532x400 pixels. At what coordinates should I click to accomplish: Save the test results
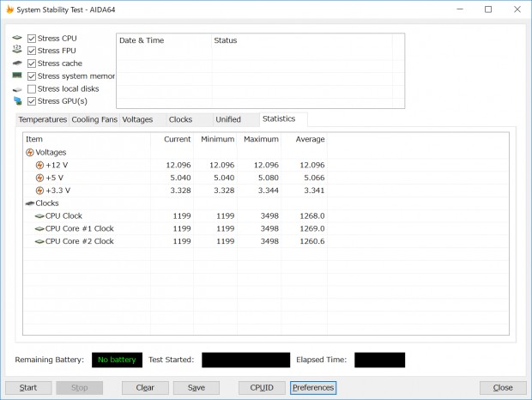pos(196,388)
